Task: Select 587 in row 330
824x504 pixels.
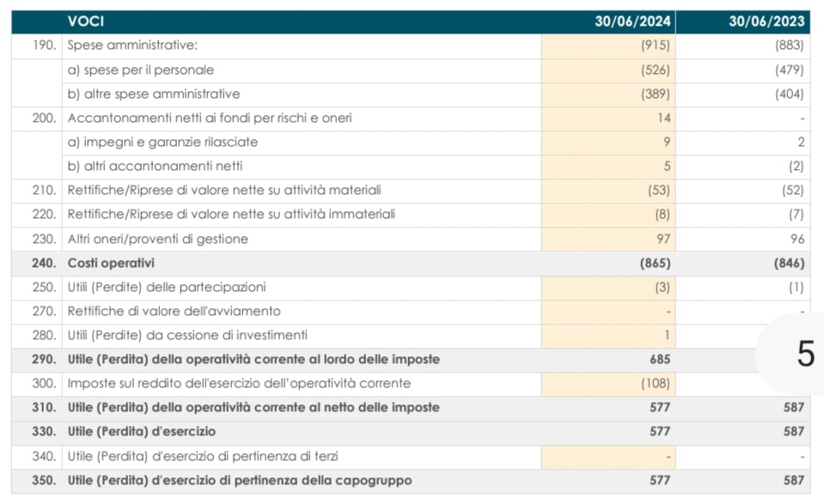Action: click(x=794, y=432)
